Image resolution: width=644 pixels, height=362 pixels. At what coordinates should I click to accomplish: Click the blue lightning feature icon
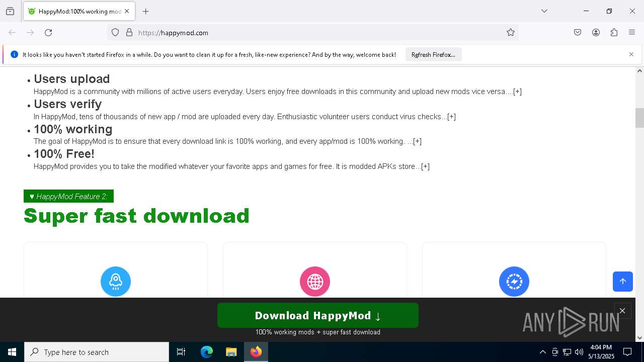[x=514, y=282]
